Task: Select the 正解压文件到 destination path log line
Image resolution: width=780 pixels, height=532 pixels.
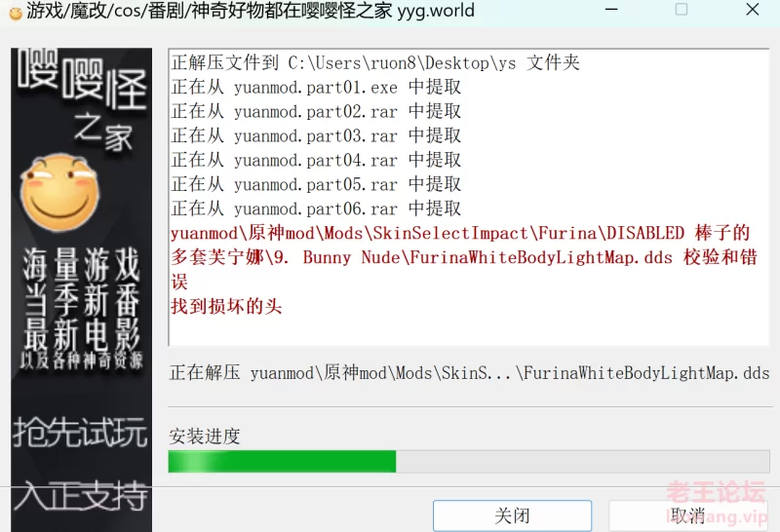Action: tap(375, 62)
